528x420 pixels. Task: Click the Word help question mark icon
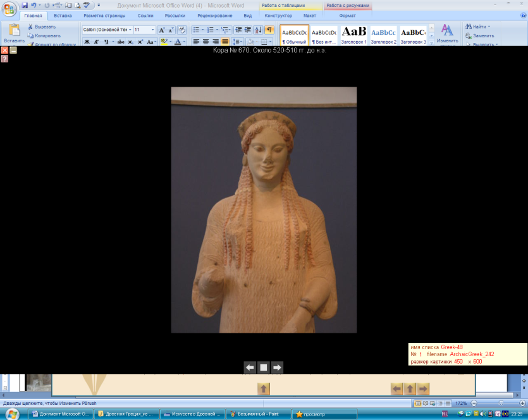coord(524,15)
